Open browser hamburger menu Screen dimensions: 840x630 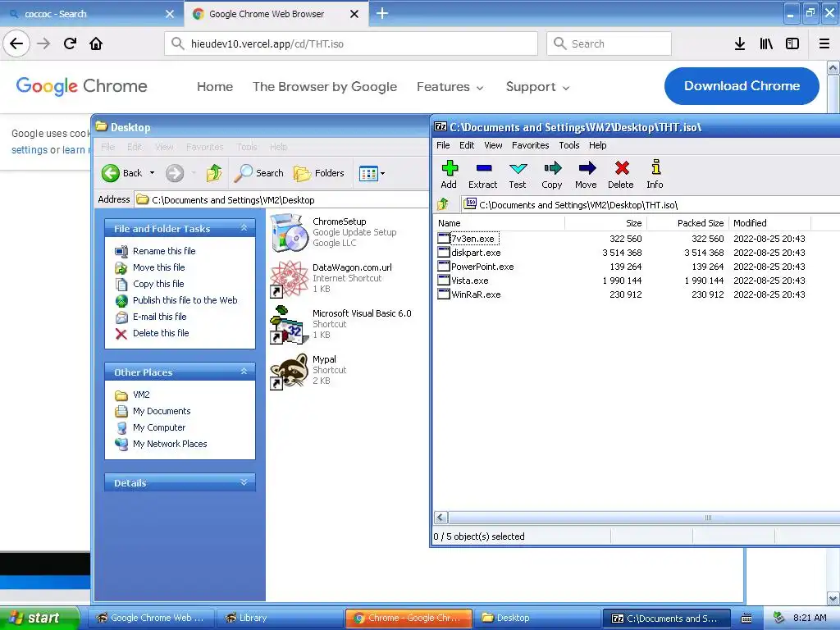(x=824, y=43)
